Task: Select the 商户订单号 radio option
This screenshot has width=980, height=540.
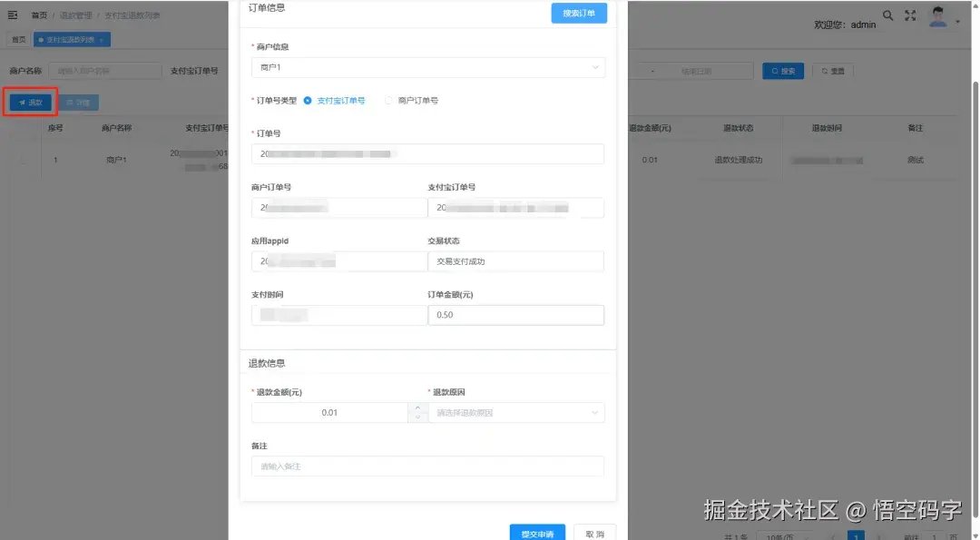Action: [387, 101]
